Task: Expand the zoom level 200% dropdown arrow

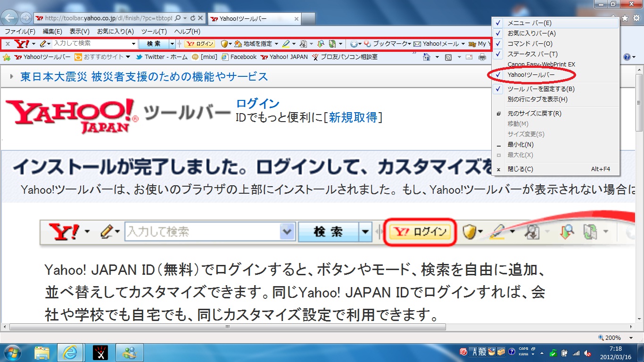Action: point(631,338)
